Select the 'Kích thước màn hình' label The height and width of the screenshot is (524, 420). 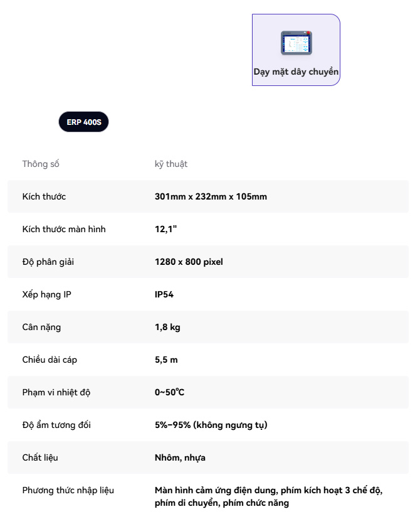pos(64,229)
